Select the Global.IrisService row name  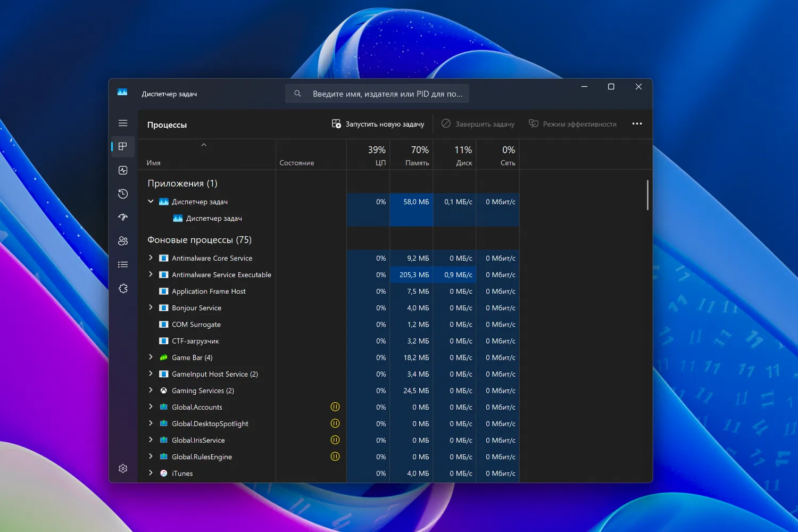pyautogui.click(x=198, y=440)
